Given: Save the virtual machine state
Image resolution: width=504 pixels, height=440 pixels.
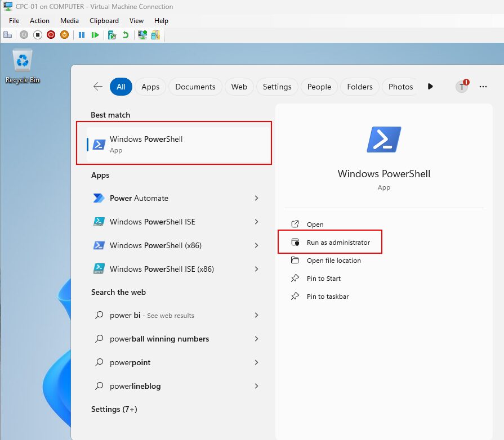Looking at the screenshot, I should pos(64,34).
